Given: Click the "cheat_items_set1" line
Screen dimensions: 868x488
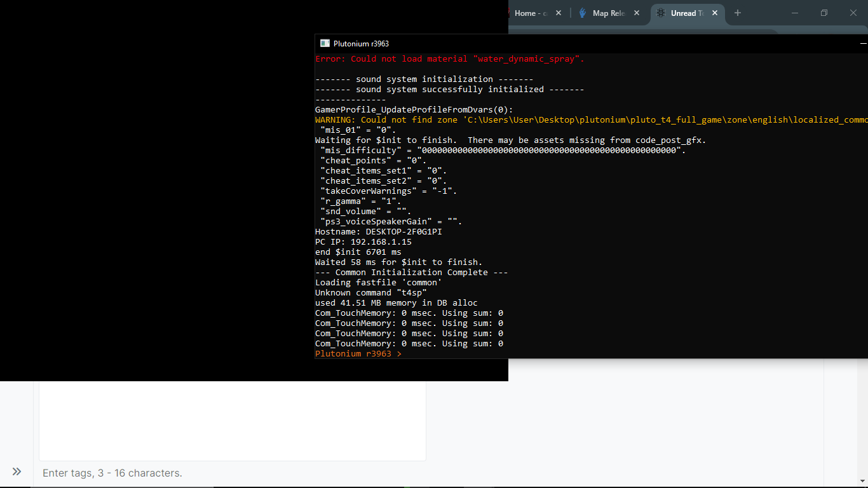Looking at the screenshot, I should point(384,171).
